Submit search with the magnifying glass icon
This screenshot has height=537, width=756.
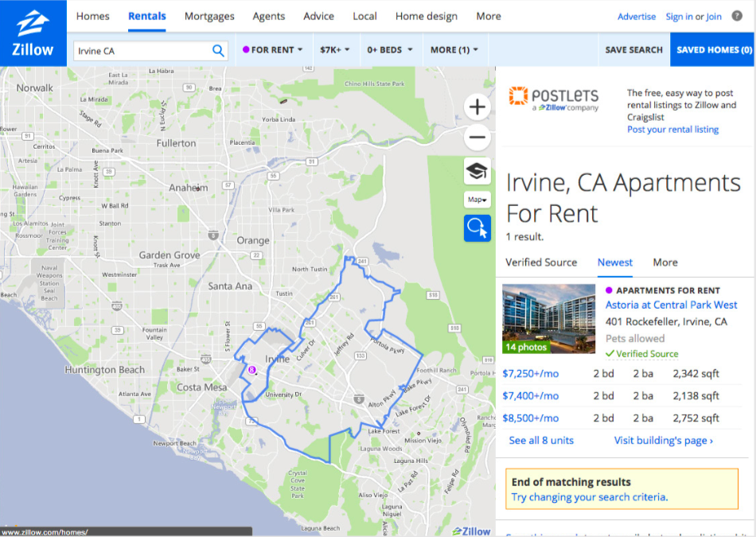point(217,49)
